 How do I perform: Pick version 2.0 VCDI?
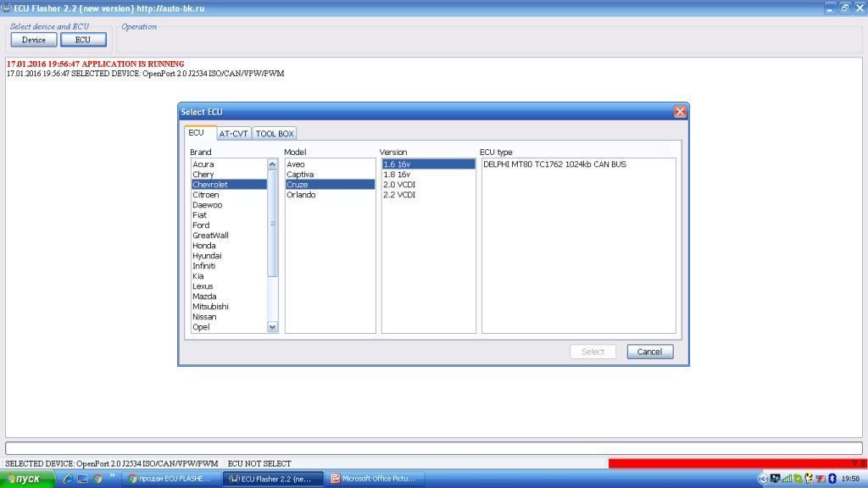click(x=428, y=185)
